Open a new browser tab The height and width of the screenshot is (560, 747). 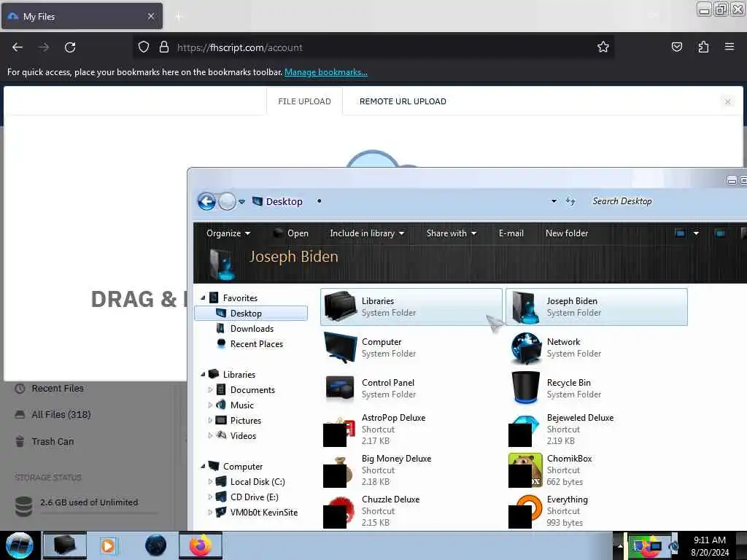point(179,17)
